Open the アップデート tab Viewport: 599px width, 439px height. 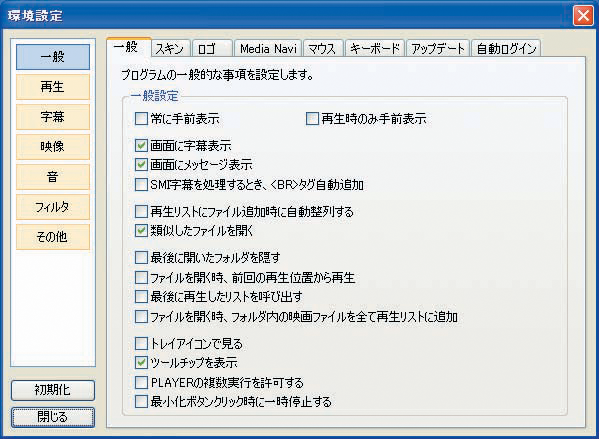(438, 49)
